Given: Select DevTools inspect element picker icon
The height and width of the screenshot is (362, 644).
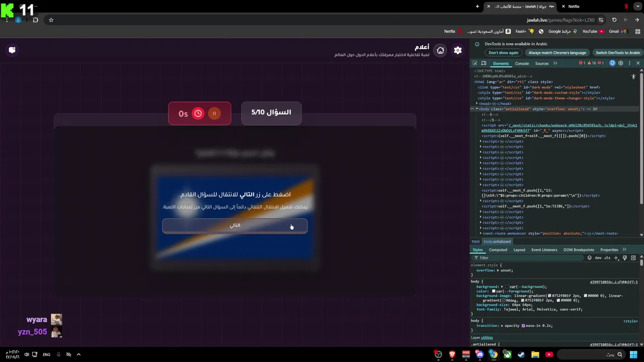Looking at the screenshot, I should click(x=475, y=63).
